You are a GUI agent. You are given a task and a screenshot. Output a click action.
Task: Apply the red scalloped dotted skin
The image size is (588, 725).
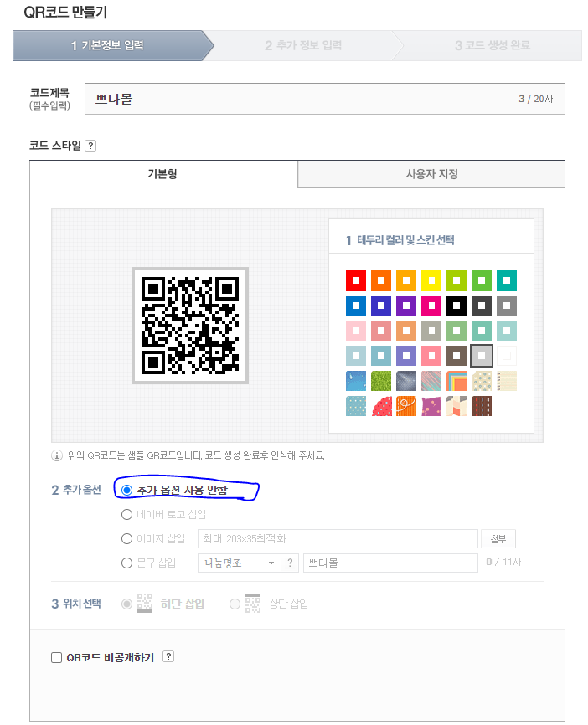[x=381, y=405]
